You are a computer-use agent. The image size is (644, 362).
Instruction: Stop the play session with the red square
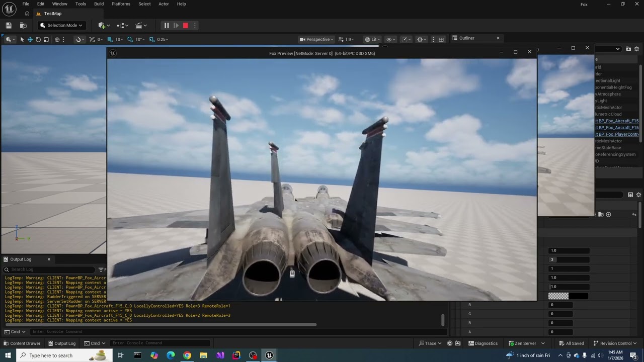(x=186, y=25)
